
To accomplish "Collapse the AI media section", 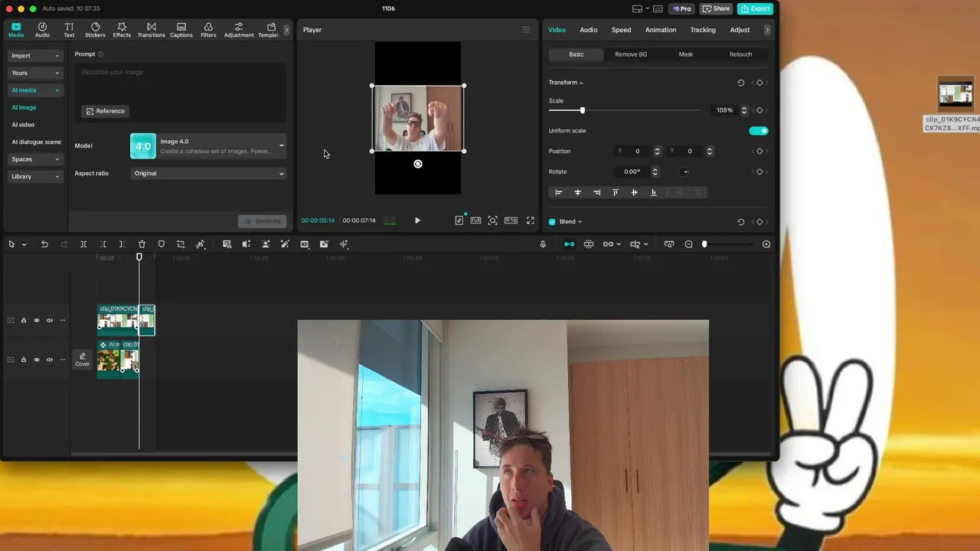I will [35, 90].
